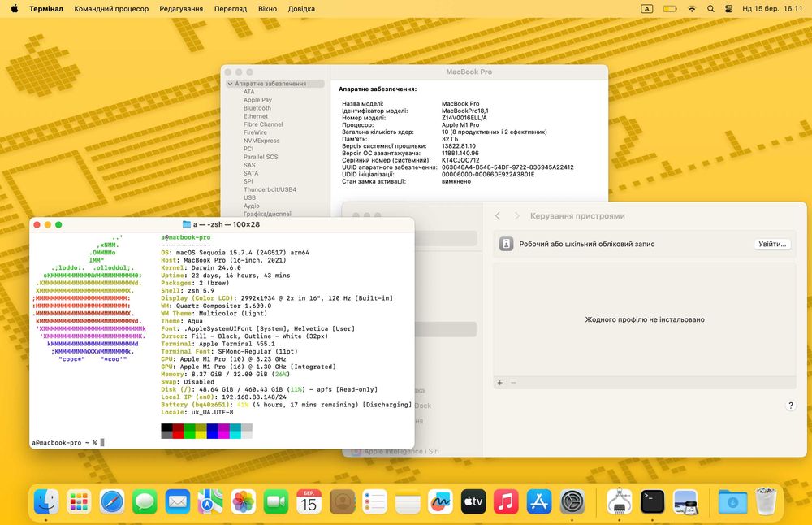Image resolution: width=812 pixels, height=525 pixels.
Task: Show battery status in menu bar
Action: pyautogui.click(x=670, y=9)
